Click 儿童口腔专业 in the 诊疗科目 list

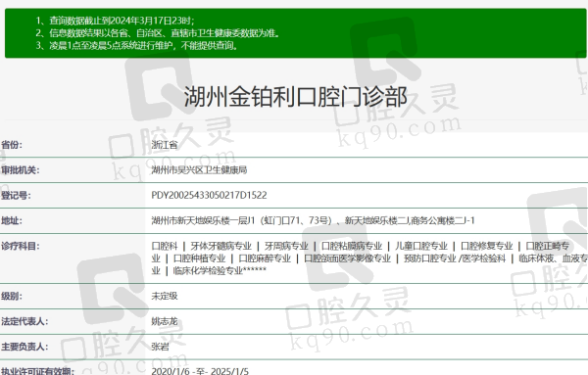(421, 246)
